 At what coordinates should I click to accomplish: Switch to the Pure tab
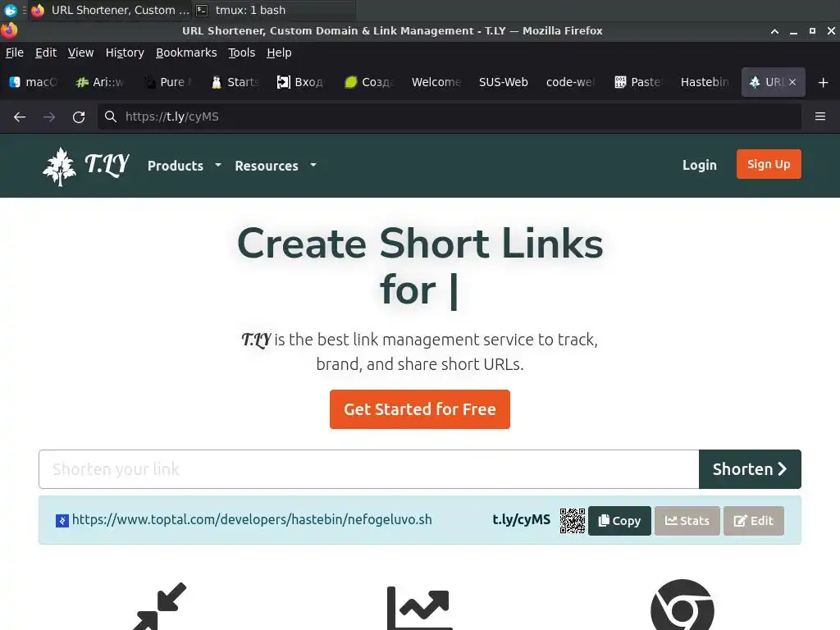pyautogui.click(x=167, y=82)
